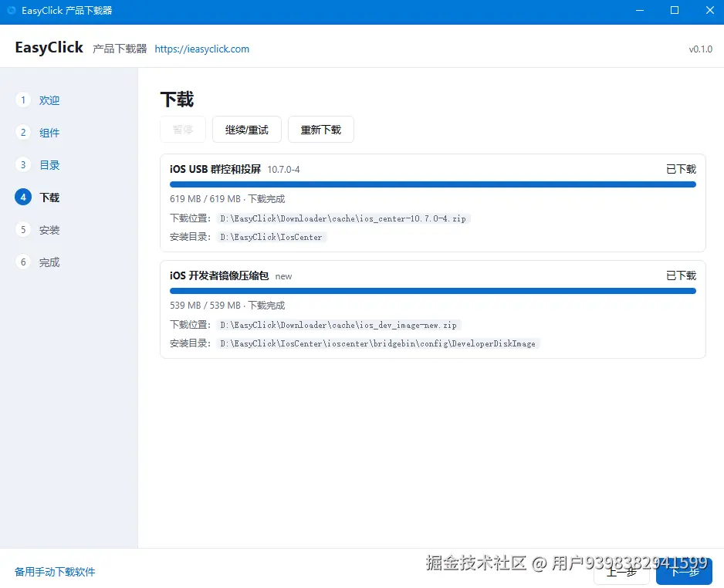Click the 重新下载 button
724x588 pixels.
tap(321, 130)
